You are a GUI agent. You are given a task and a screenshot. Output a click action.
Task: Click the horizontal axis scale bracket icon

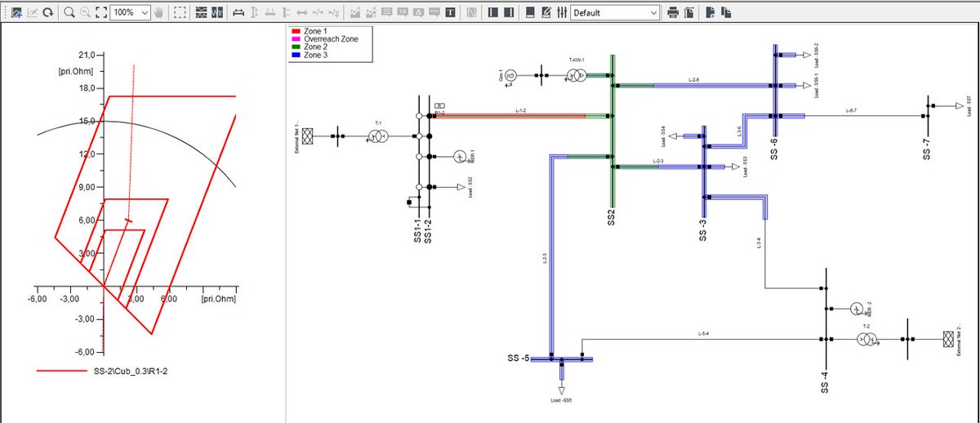[238, 12]
